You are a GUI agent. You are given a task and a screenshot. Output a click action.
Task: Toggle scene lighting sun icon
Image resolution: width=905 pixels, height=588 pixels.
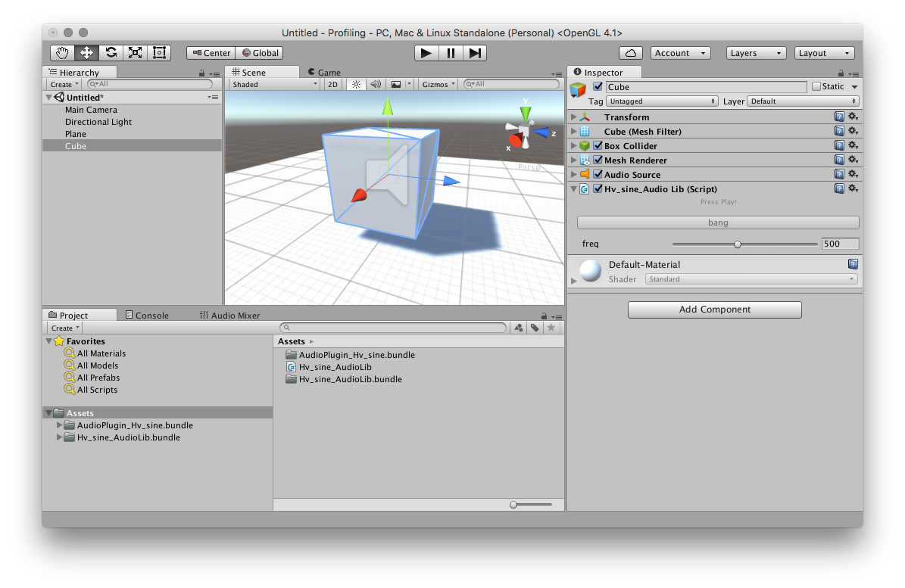pyautogui.click(x=357, y=84)
